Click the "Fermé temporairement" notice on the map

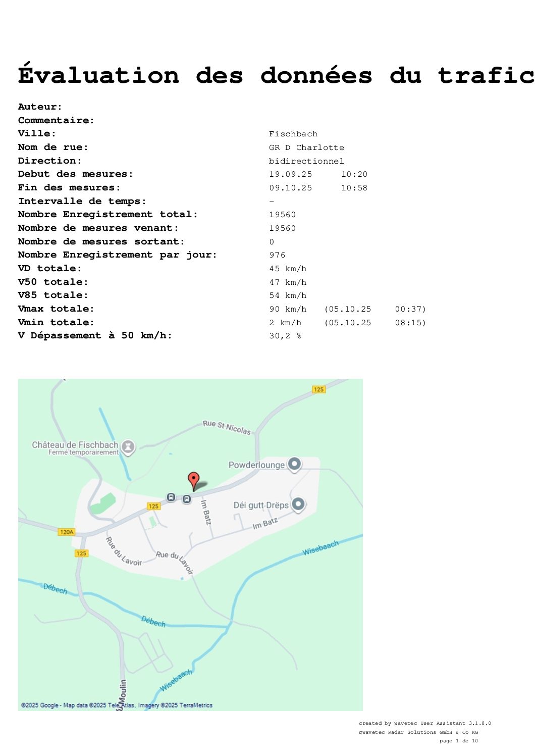(x=83, y=452)
